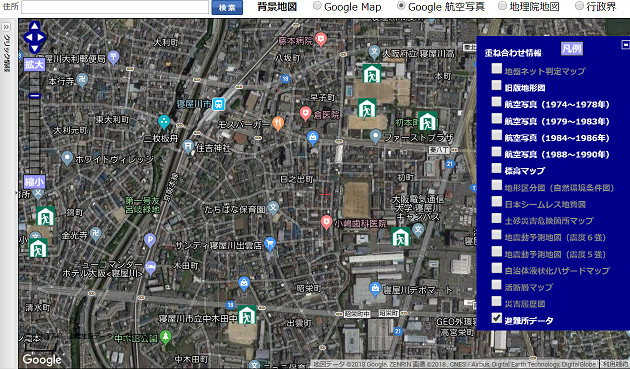Click ファーストプラザ location pin
This screenshot has height=369, width=630.
[375, 136]
